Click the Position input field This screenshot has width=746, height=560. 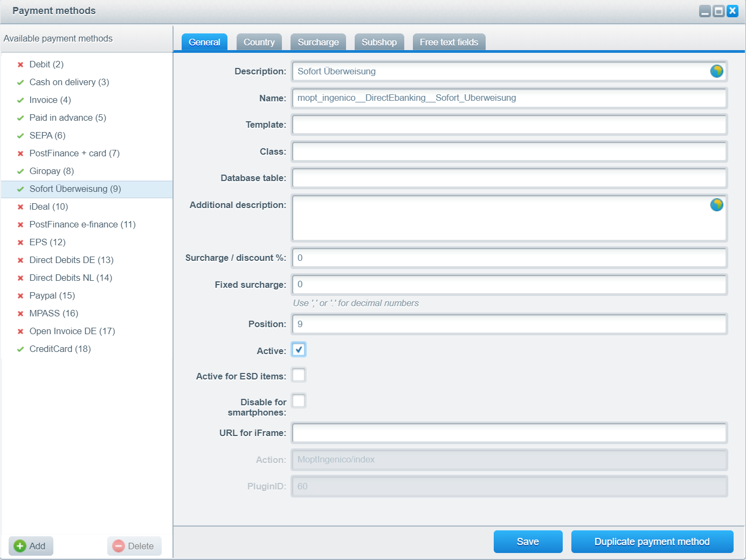(x=509, y=324)
